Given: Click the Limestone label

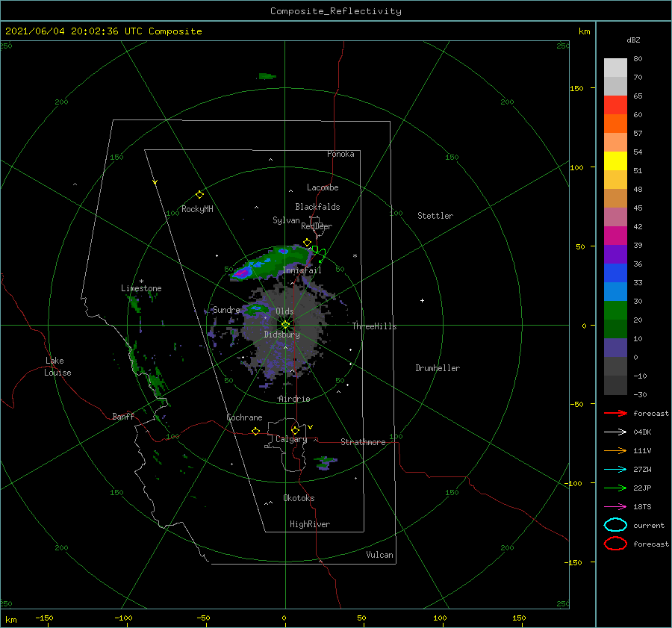Looking at the screenshot, I should click(x=141, y=288).
